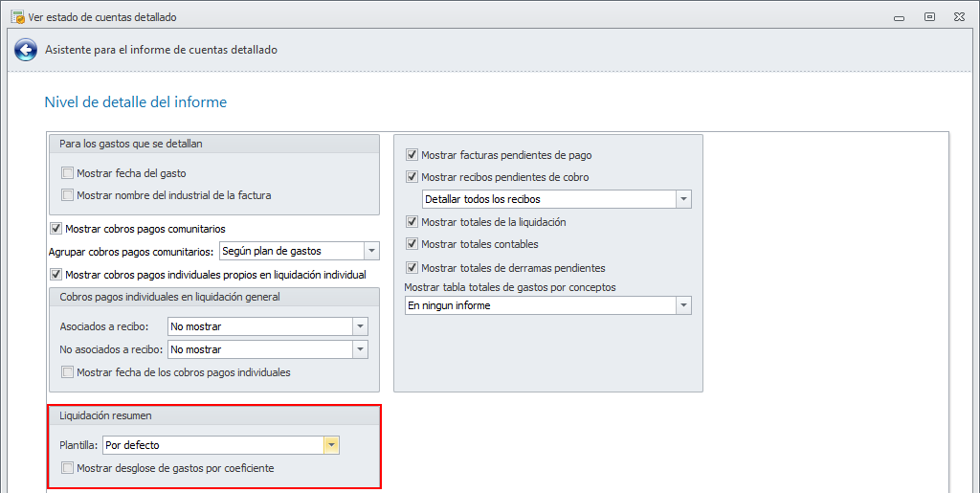Viewport: 980px width, 493px height.
Task: Open the Plantilla dropdown arrow
Action: 331,445
